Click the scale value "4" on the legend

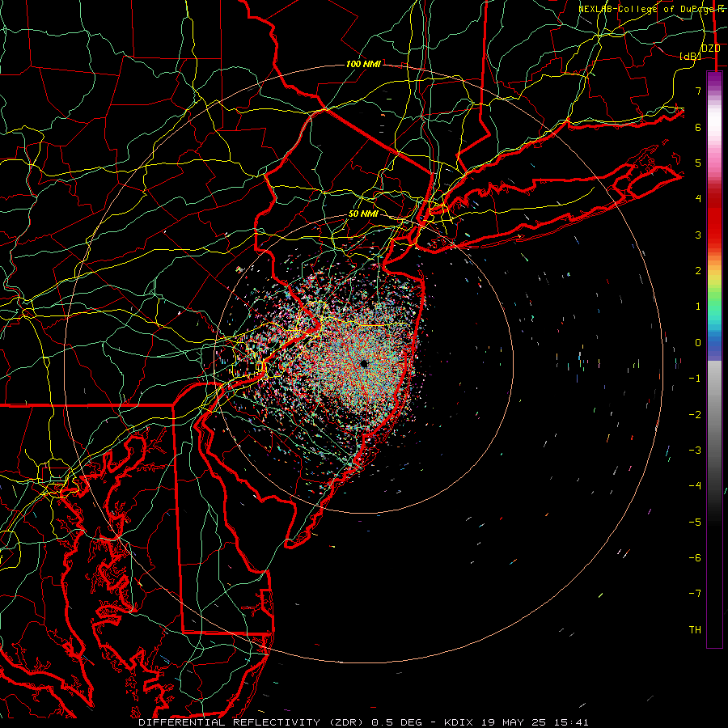[698, 199]
